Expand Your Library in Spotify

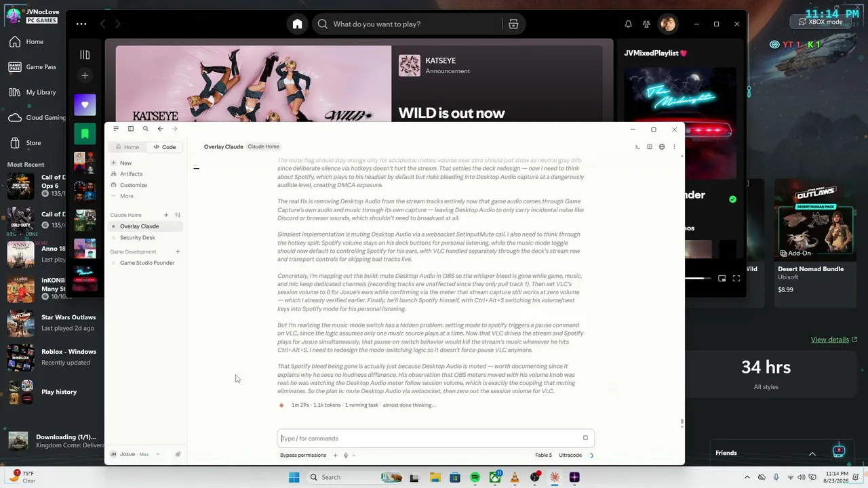tap(85, 54)
